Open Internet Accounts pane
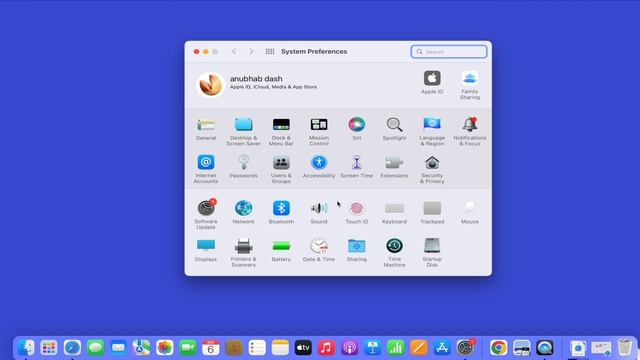 [206, 169]
